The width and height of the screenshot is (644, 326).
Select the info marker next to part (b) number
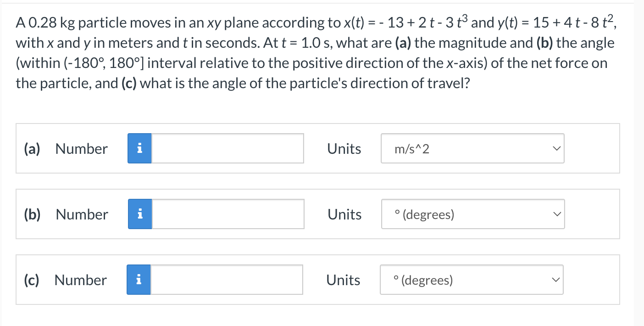(x=139, y=214)
